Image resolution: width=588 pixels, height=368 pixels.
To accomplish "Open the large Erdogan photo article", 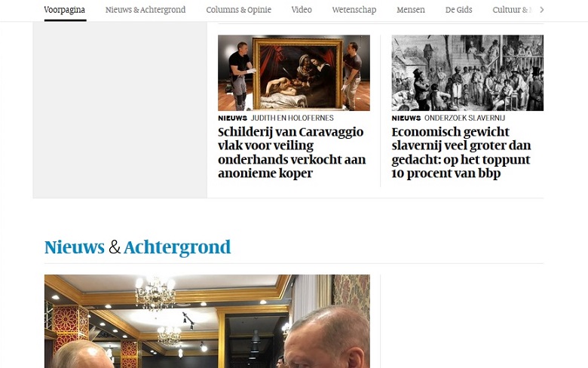I will (207, 321).
